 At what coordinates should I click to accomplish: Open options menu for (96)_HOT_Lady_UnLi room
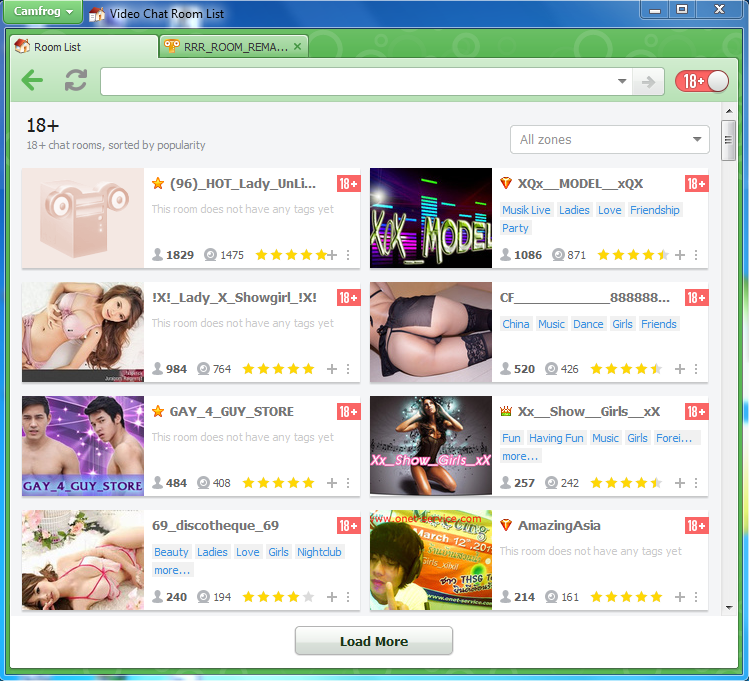[x=348, y=255]
